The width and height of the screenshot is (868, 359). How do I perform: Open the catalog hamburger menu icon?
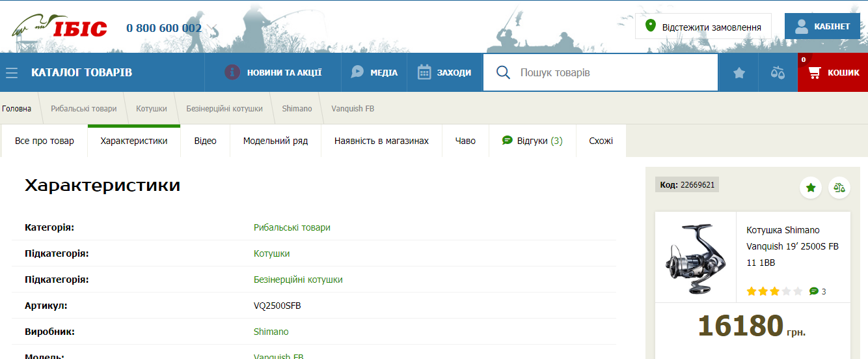(x=12, y=72)
